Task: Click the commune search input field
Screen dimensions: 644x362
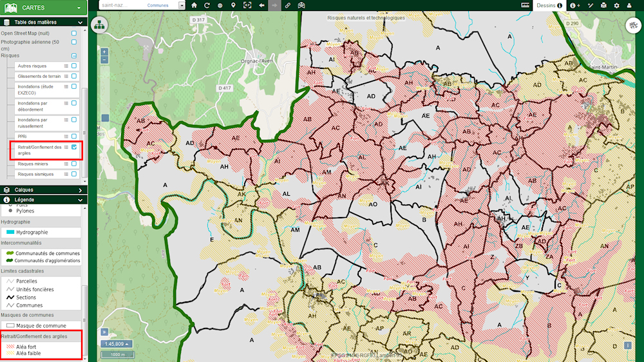Action: (x=122, y=5)
